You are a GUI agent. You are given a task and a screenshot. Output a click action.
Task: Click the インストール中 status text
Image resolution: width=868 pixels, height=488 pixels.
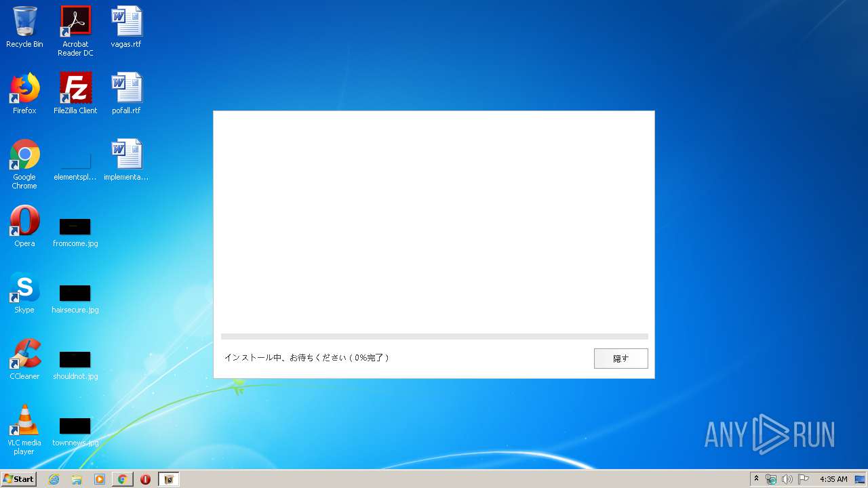click(x=307, y=357)
